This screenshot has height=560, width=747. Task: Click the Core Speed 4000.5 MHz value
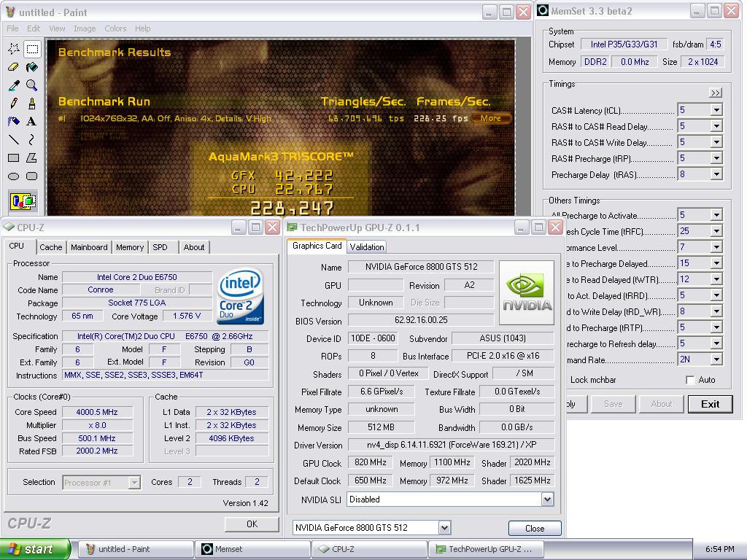(97, 413)
